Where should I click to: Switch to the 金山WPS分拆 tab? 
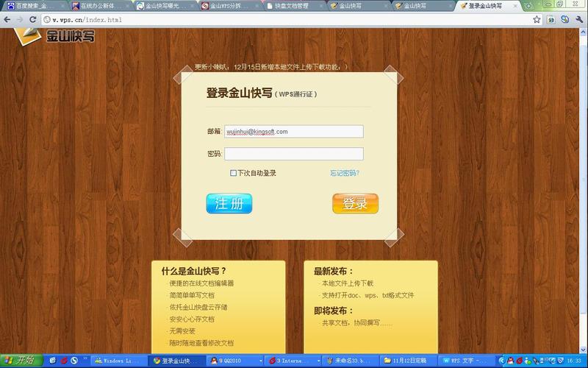click(x=229, y=6)
